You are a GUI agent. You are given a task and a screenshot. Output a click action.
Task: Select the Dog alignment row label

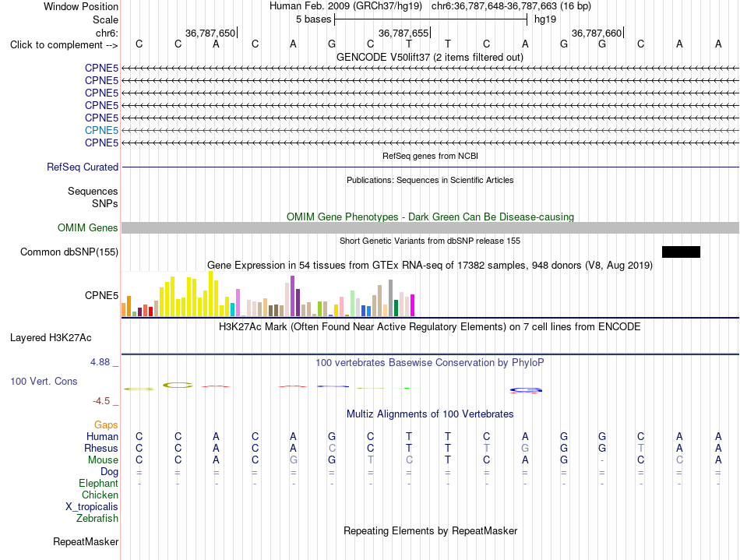click(x=109, y=472)
